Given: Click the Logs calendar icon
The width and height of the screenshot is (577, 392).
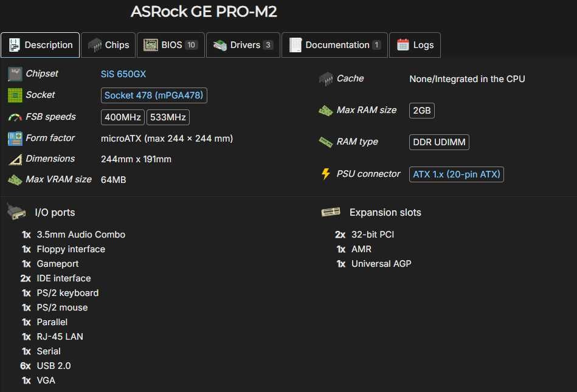Looking at the screenshot, I should click(403, 45).
